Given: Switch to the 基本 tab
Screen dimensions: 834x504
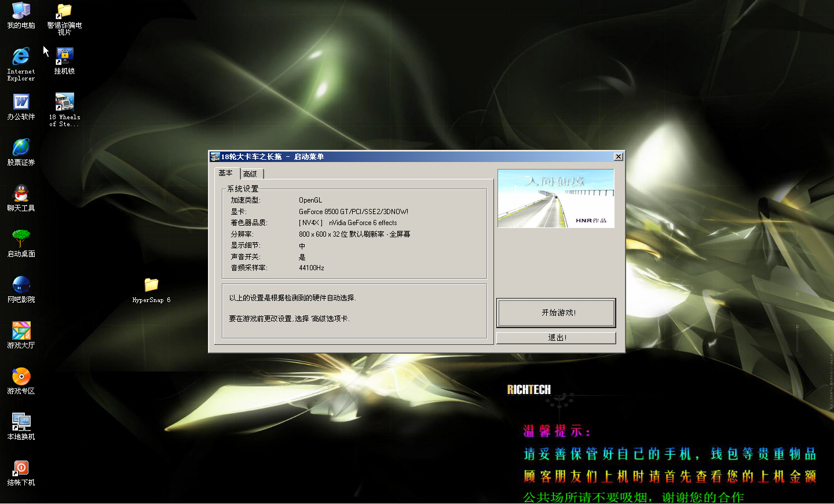Looking at the screenshot, I should [226, 173].
